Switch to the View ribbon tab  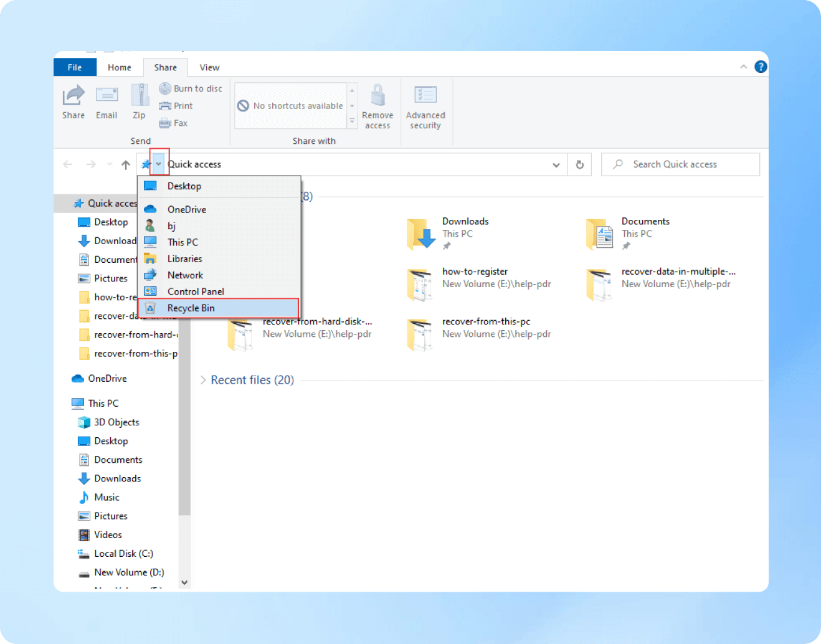click(209, 67)
